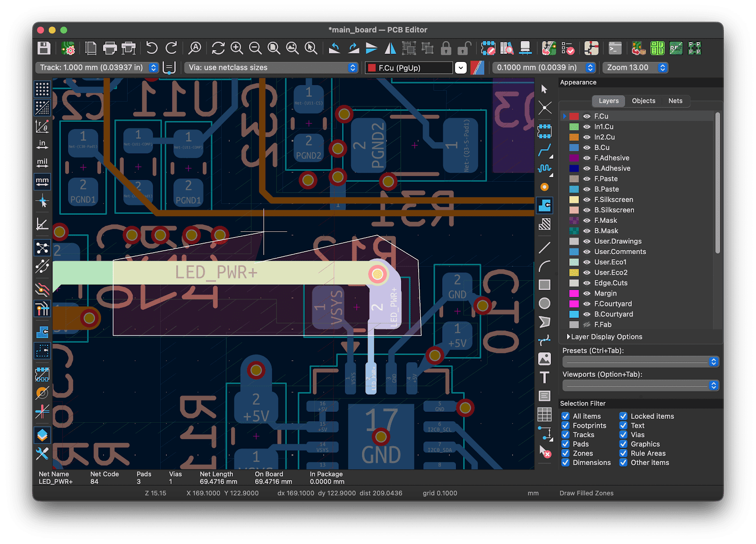
Task: Toggle the Tracks filter checkbox
Action: [565, 435]
